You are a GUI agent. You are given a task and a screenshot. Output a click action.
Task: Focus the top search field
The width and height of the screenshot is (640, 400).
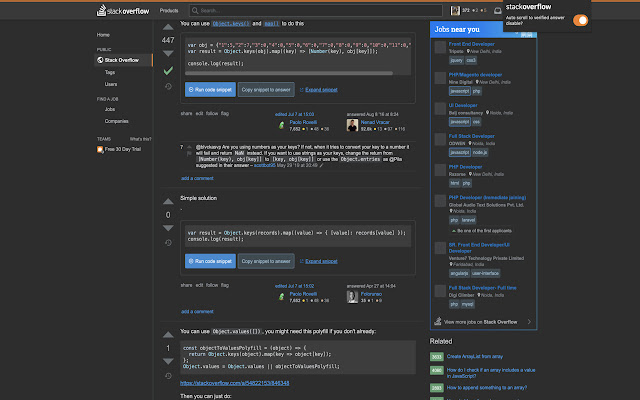[316, 11]
